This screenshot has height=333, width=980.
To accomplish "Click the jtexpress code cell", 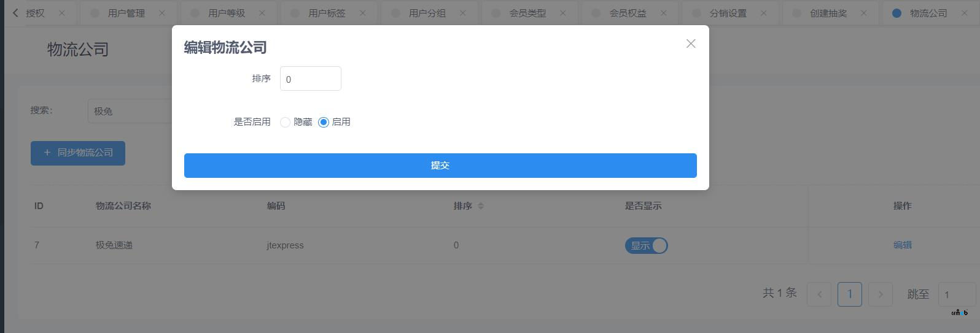I will click(x=285, y=245).
